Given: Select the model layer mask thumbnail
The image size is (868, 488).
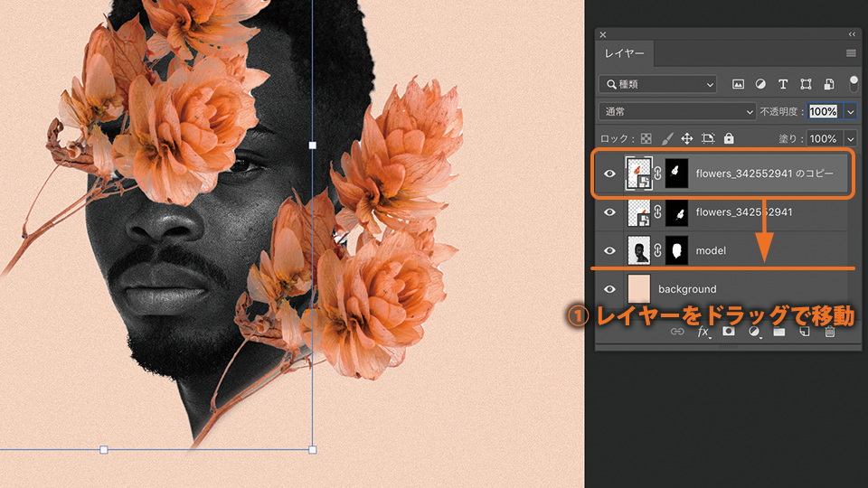Looking at the screenshot, I should tap(676, 250).
